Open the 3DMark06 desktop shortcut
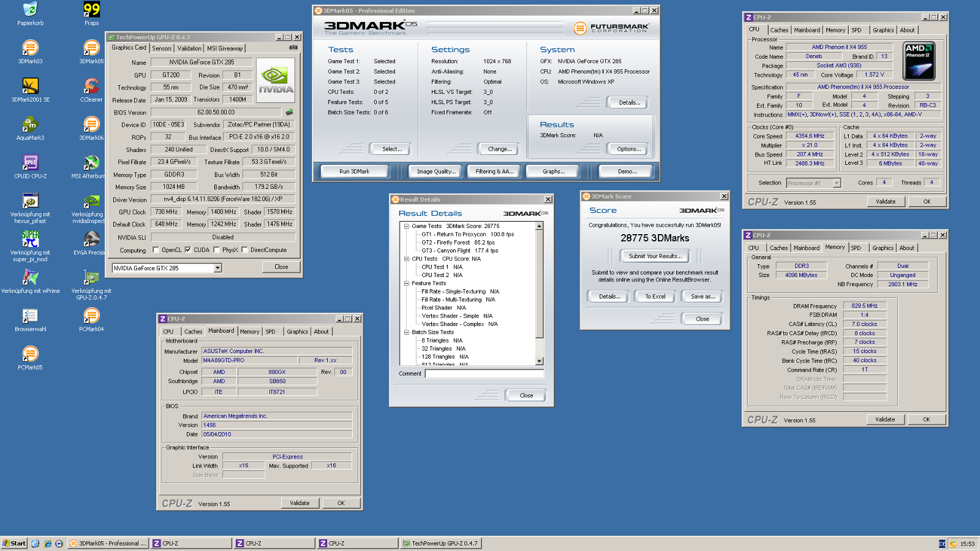The image size is (980, 551). pos(91,124)
